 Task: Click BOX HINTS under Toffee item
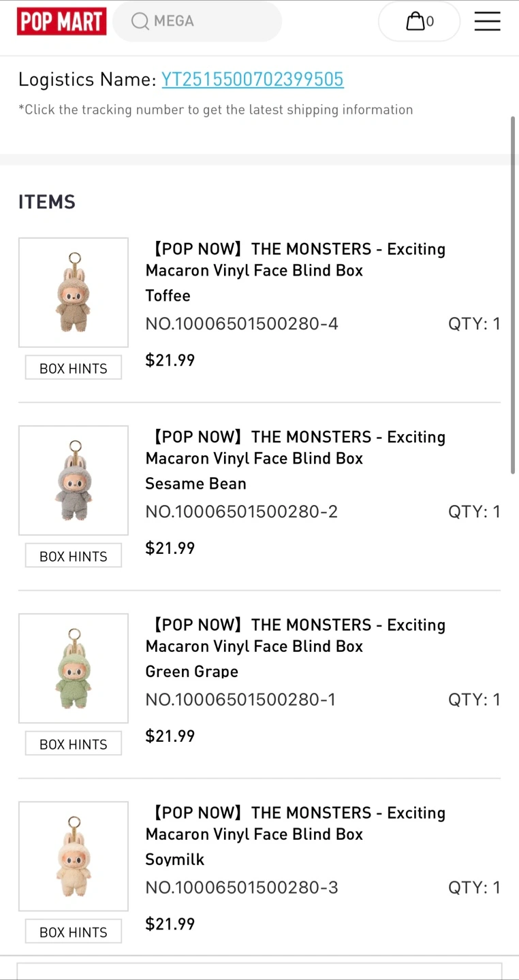(74, 368)
